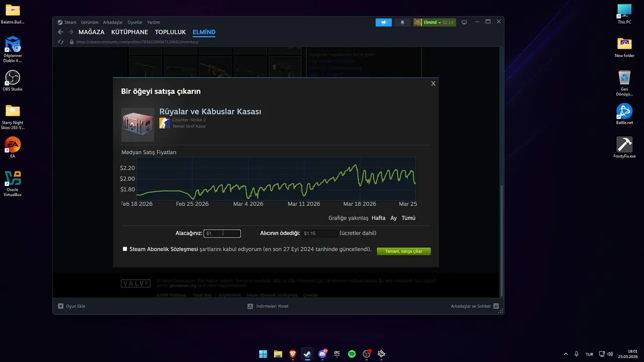Open Steam notifications bell
Viewport: 644px width, 362px height.
point(403,22)
